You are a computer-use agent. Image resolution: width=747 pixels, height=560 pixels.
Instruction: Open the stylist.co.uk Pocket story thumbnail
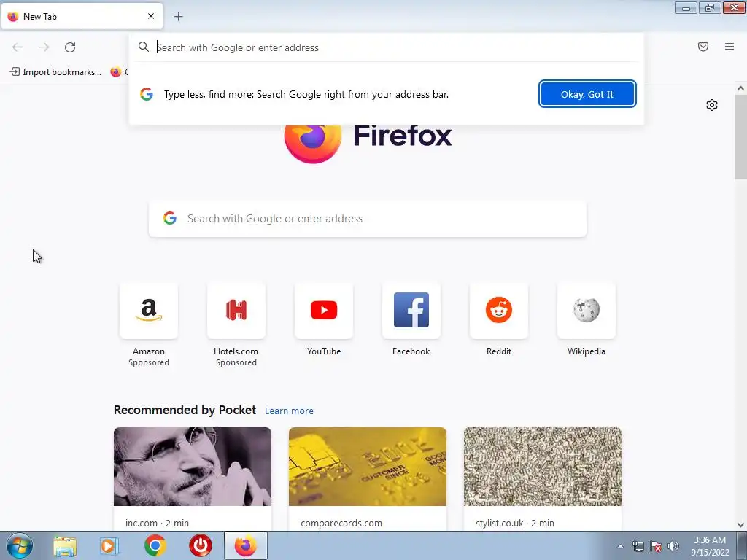pyautogui.click(x=543, y=467)
